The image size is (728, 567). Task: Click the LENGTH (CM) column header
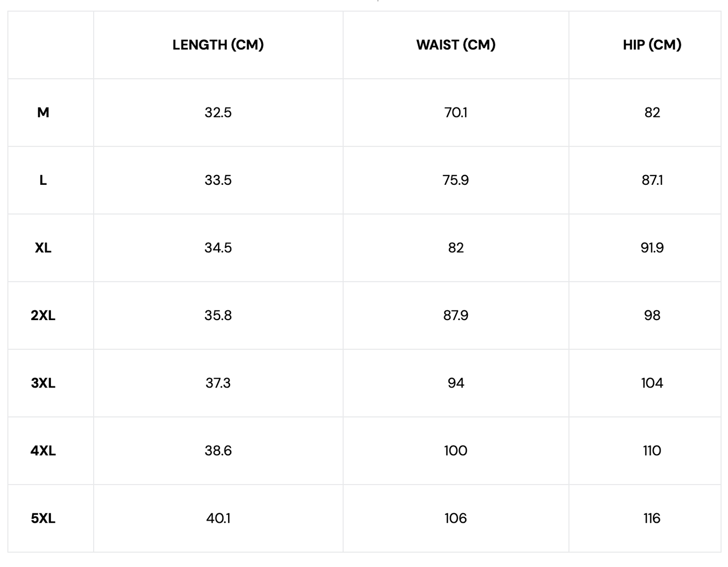218,45
